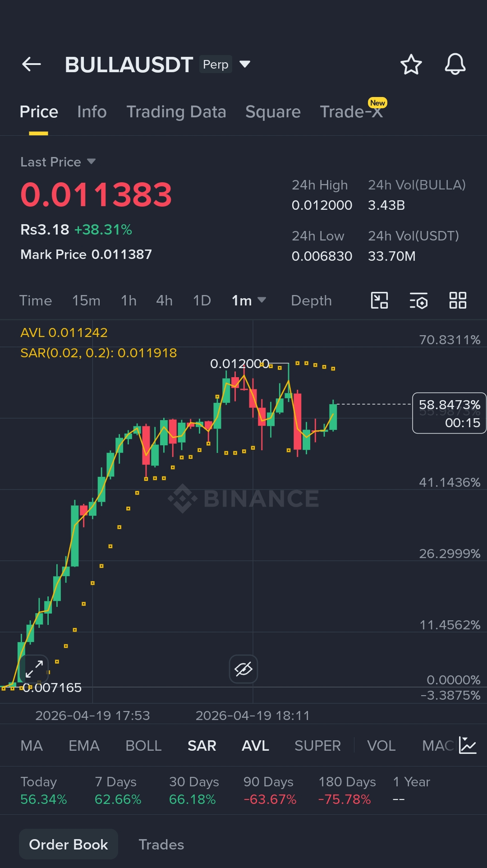Open the Square tab
This screenshot has height=868, width=487.
tap(273, 112)
